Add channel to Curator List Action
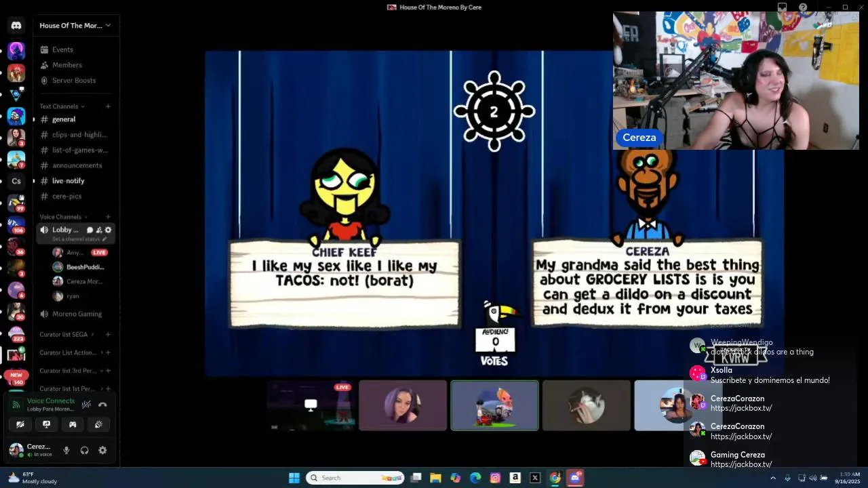This screenshot has width=868, height=488. 108,352
